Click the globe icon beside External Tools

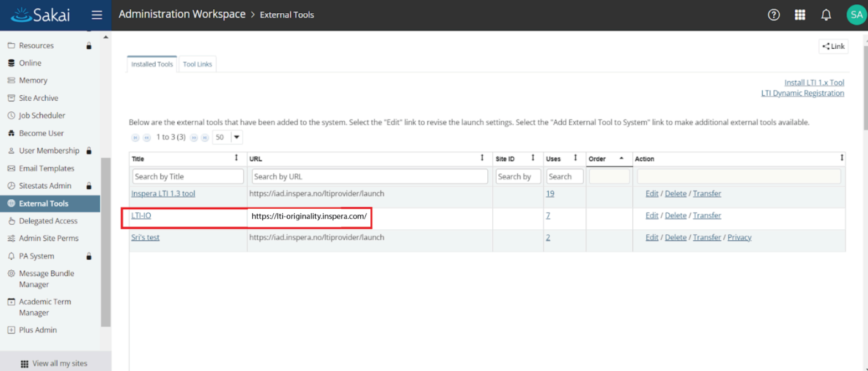point(11,203)
